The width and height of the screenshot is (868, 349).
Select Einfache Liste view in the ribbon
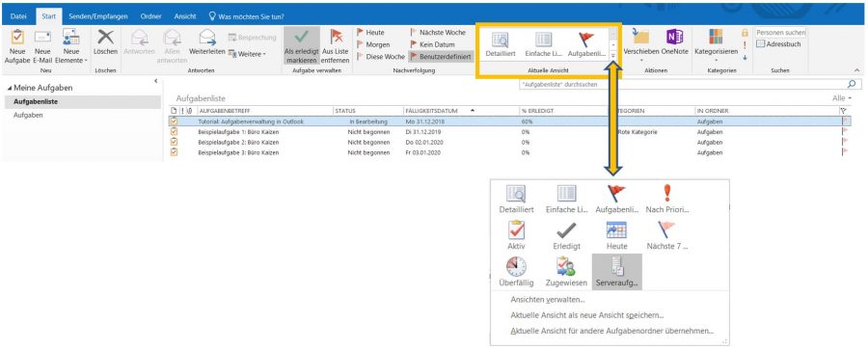point(543,44)
